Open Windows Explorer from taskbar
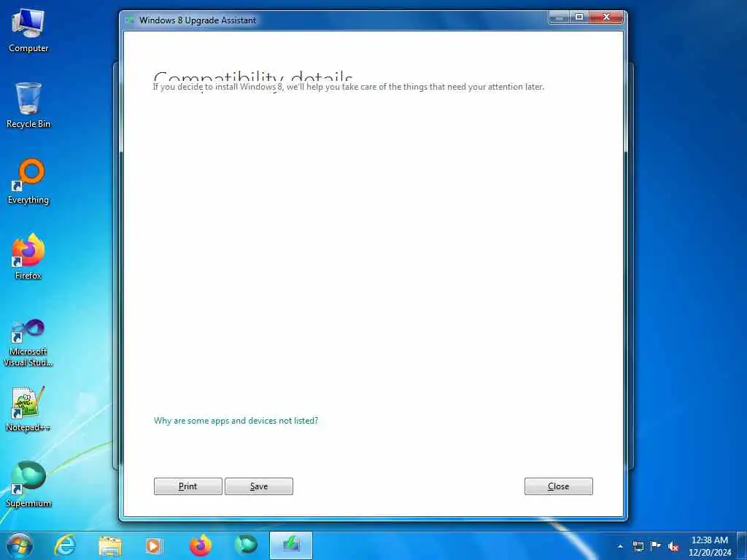The width and height of the screenshot is (747, 560). pyautogui.click(x=110, y=545)
